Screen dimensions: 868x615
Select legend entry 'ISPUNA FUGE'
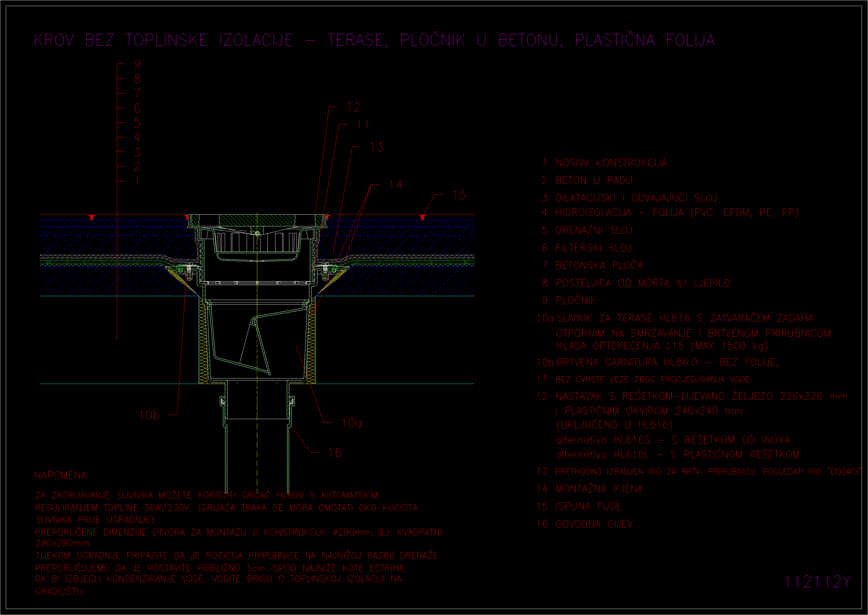click(588, 506)
